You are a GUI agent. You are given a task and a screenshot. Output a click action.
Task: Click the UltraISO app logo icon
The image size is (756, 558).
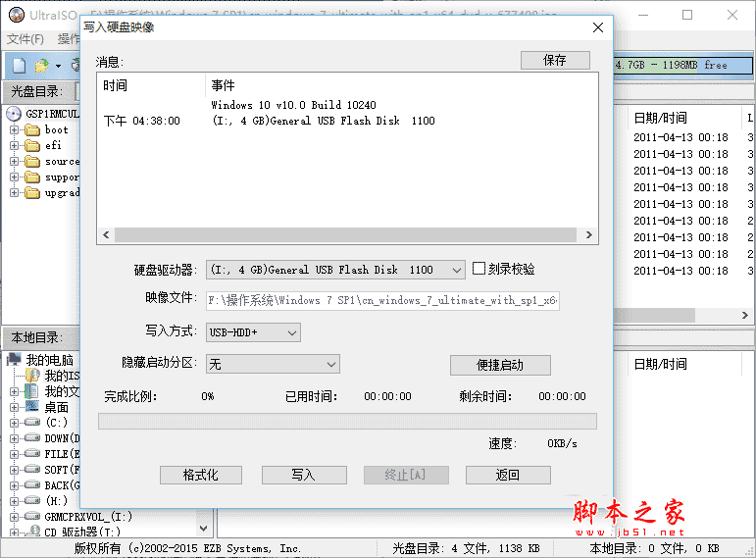click(16, 15)
